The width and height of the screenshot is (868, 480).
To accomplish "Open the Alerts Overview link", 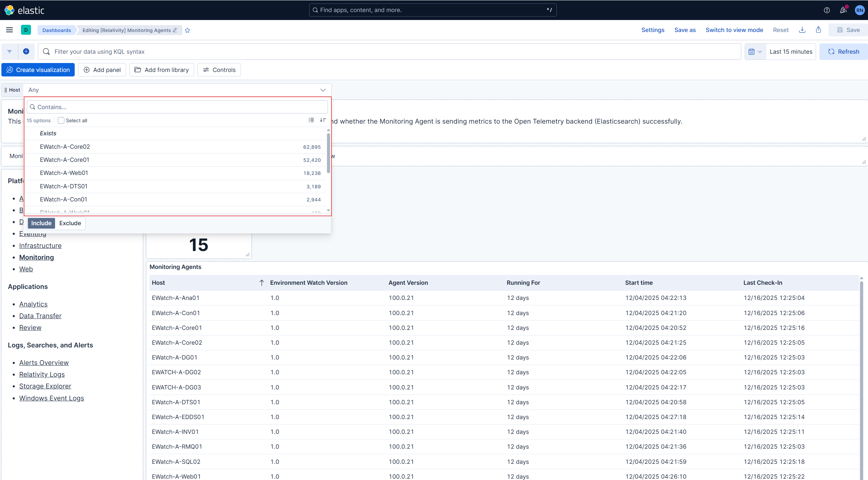I will point(44,363).
